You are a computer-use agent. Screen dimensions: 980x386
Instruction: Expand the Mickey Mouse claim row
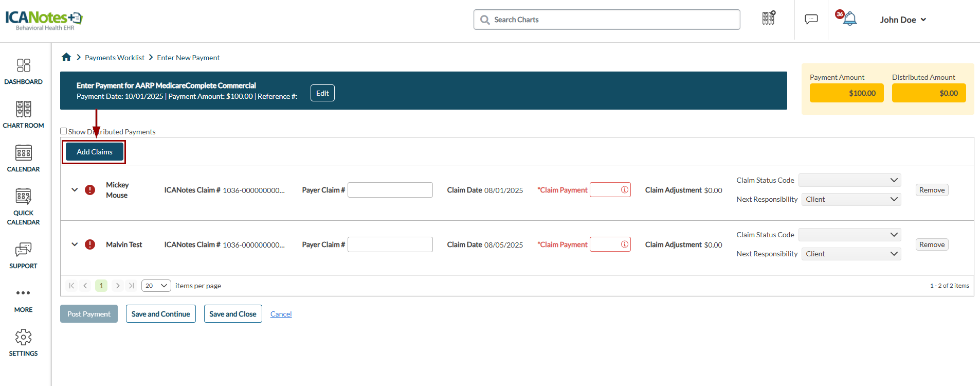pos(75,190)
